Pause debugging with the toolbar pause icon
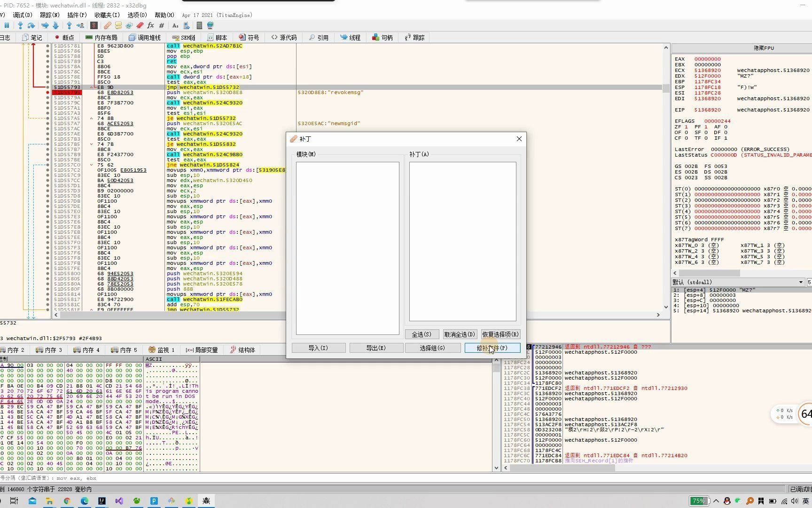 coord(7,25)
